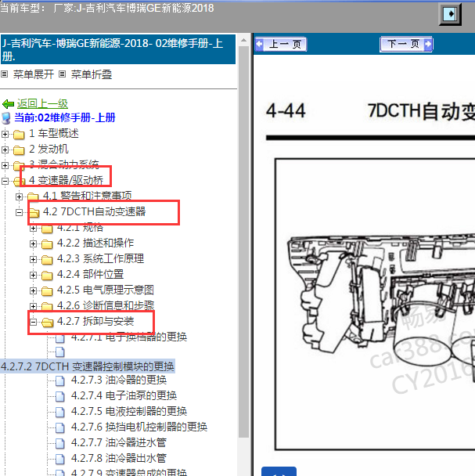
Task: Click document icon of 4.2.7.6 换挡电机控制器的更换
Action: click(x=60, y=427)
